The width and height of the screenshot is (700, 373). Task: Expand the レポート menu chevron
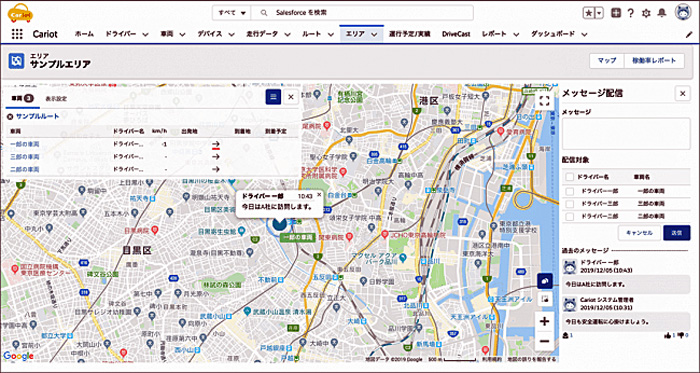pos(516,34)
